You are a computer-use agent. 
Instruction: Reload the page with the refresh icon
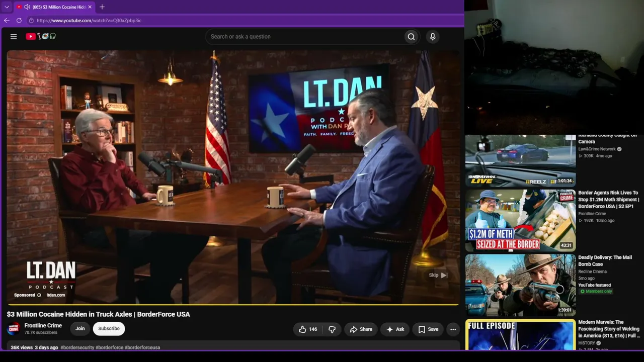(19, 21)
